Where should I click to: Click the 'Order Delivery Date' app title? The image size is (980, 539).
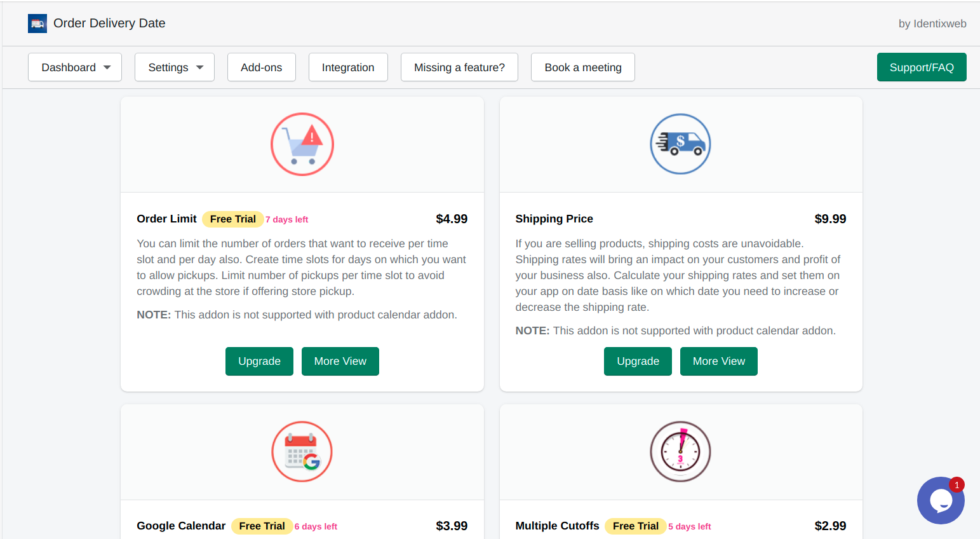click(109, 24)
